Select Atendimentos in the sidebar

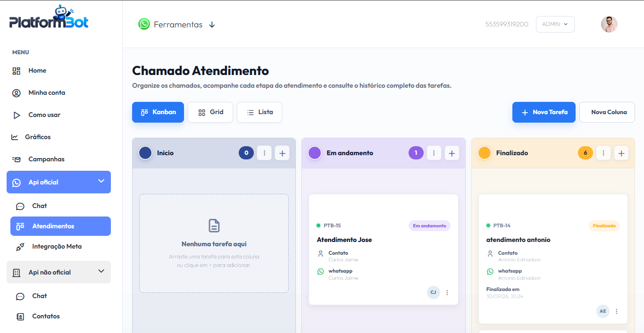[x=60, y=226]
